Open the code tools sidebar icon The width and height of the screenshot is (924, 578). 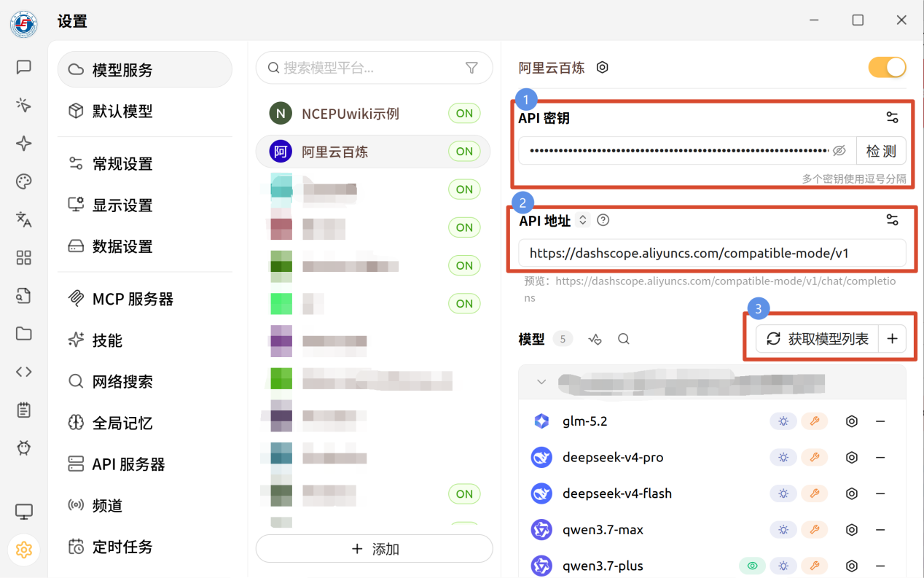(24, 372)
